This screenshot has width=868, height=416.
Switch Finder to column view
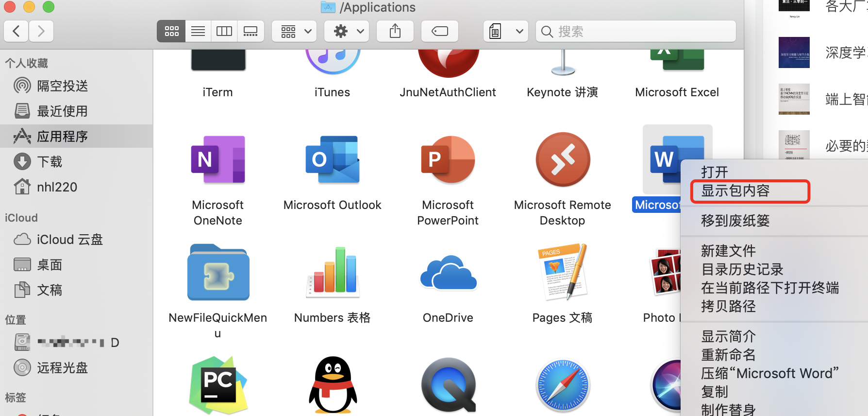coord(224,32)
